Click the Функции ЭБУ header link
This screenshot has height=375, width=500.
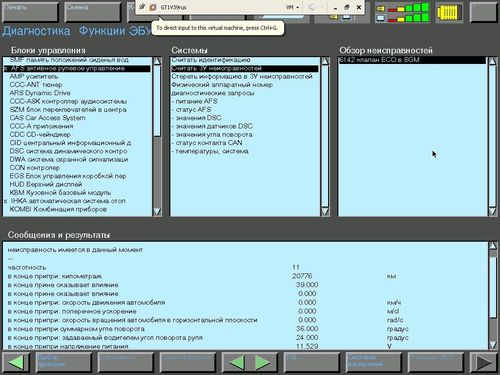coord(115,31)
